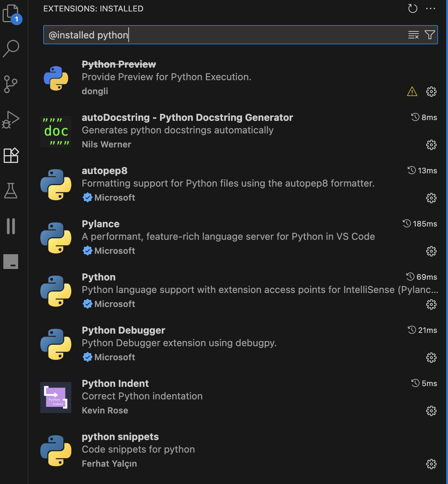The width and height of the screenshot is (448, 484).
Task: Click the autopep8 extension logo
Action: pyautogui.click(x=56, y=185)
